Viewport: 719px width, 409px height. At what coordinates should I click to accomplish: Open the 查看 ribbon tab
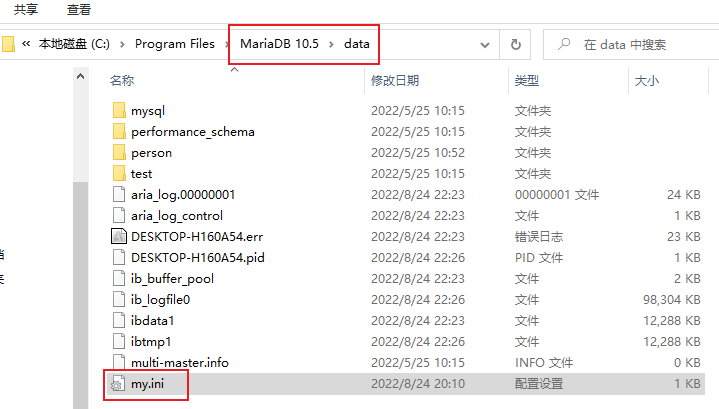tap(79, 9)
